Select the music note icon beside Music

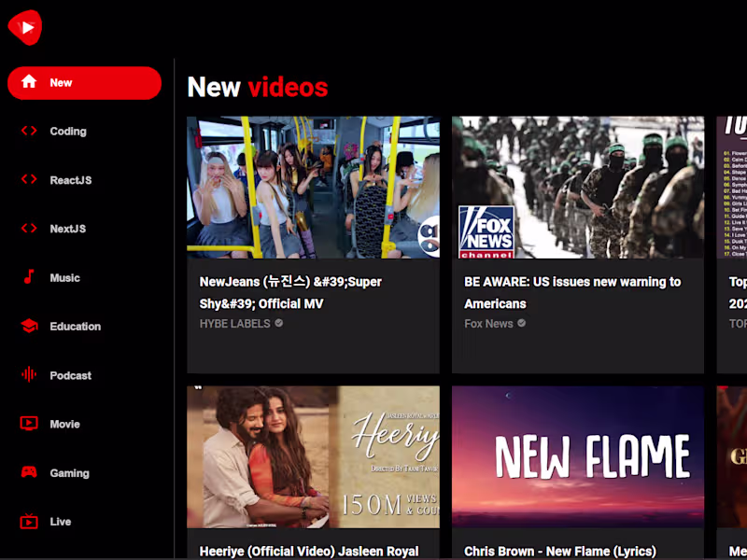coord(29,277)
